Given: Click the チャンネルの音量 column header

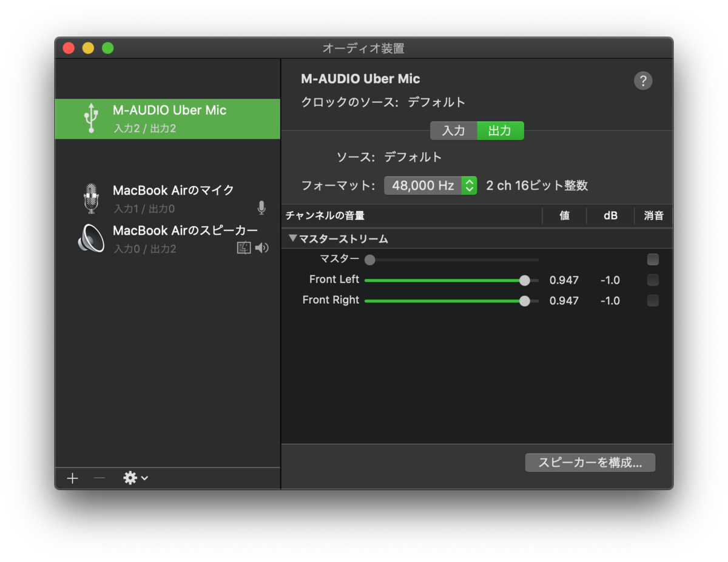Looking at the screenshot, I should 325,216.
